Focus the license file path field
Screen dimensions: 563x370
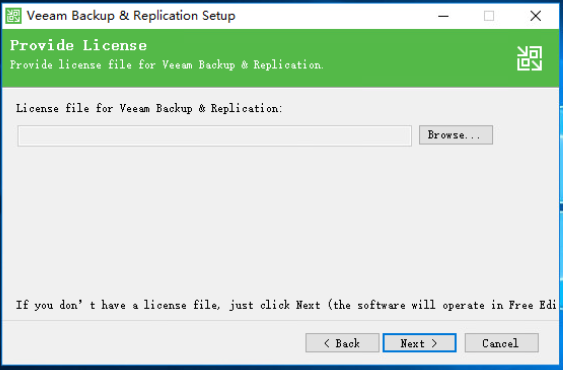214,136
